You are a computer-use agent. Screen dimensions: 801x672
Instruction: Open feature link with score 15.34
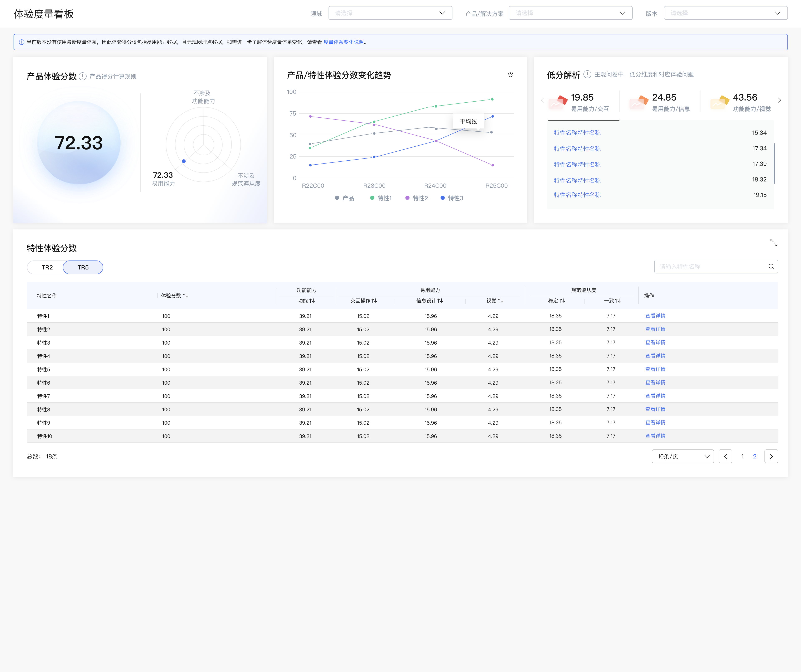click(x=577, y=133)
